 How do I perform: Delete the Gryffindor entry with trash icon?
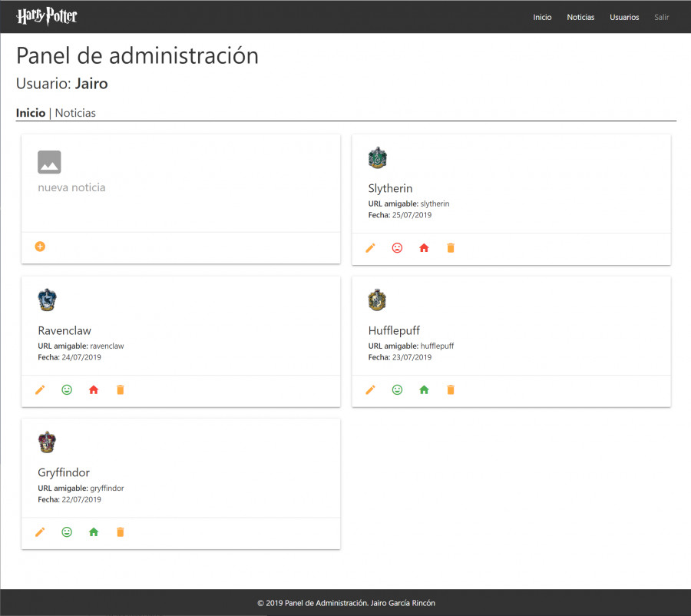(x=121, y=532)
